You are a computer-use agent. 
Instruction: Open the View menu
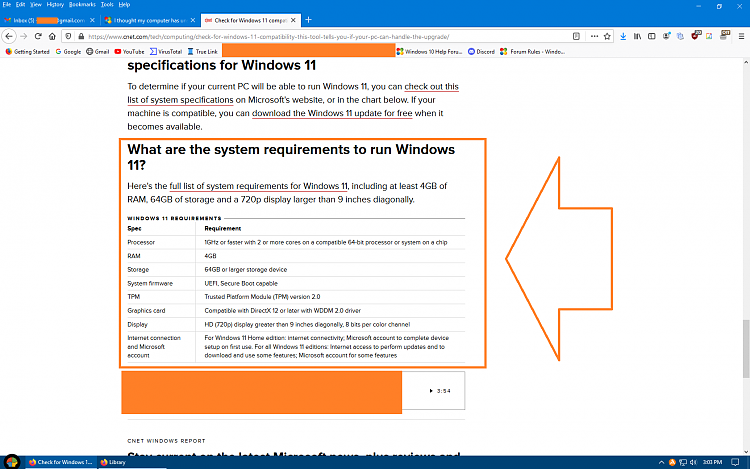pos(36,4)
